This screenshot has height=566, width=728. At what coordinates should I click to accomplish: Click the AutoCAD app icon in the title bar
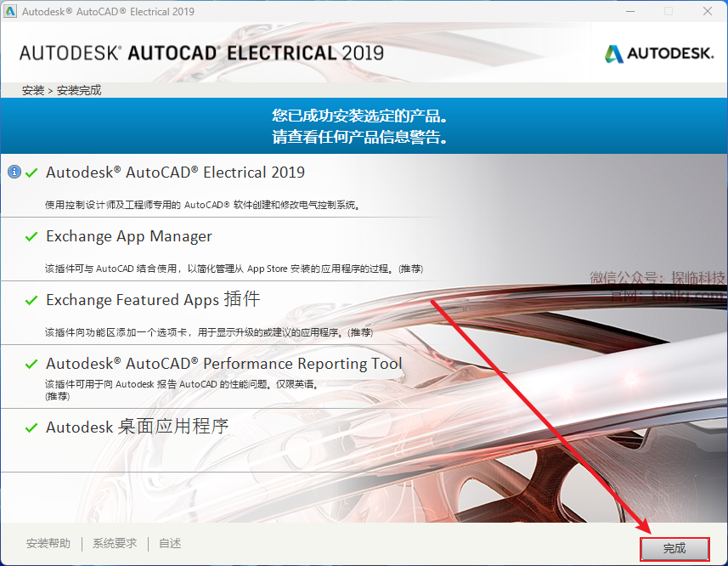(9, 11)
